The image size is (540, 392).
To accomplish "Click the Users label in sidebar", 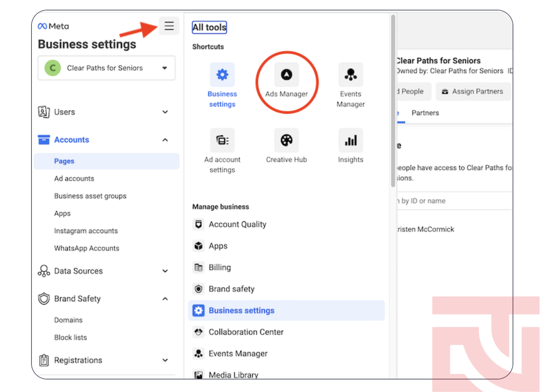I will pos(65,112).
